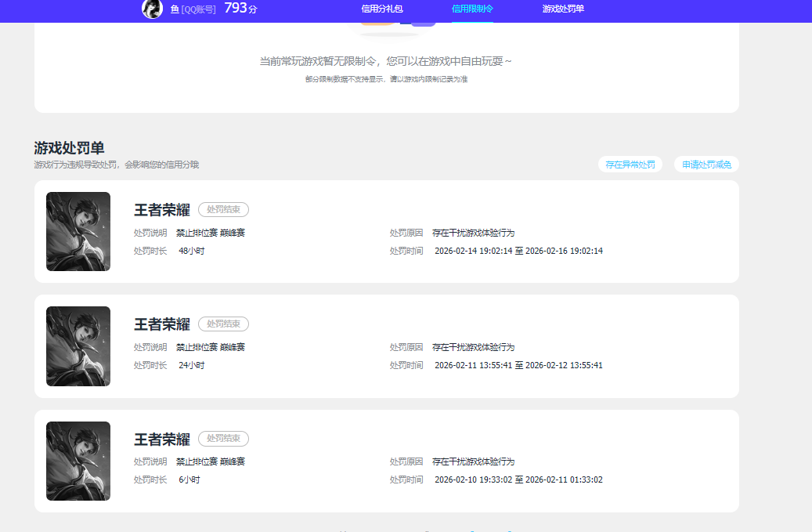Click date range starting 2026-02-14 19:02:14
This screenshot has height=532, width=812.
(519, 251)
